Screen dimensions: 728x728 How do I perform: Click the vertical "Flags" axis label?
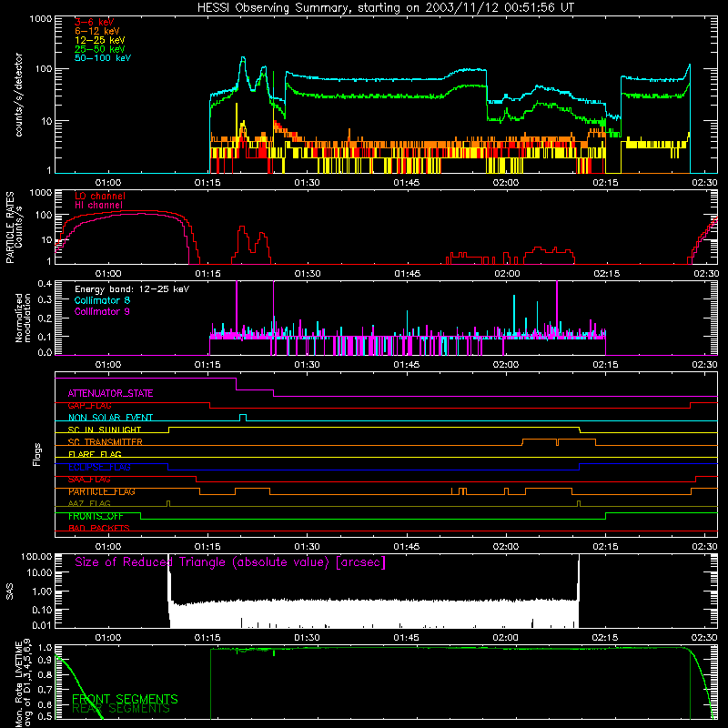37,454
